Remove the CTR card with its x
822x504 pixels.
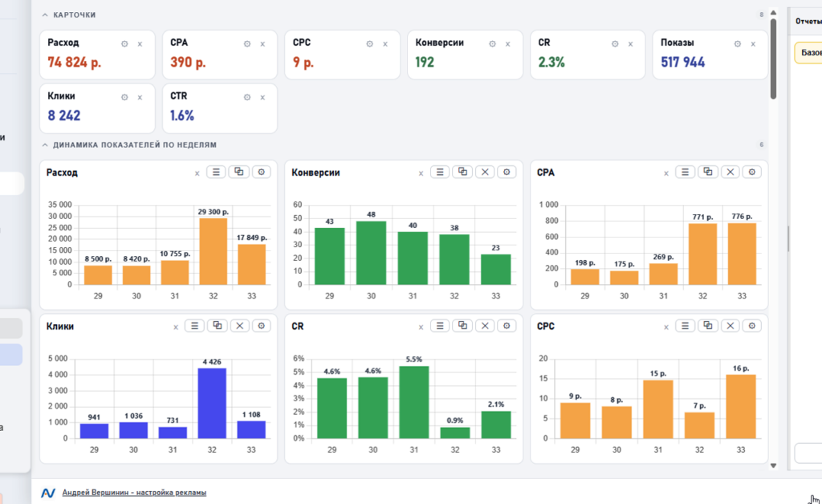pyautogui.click(x=262, y=97)
